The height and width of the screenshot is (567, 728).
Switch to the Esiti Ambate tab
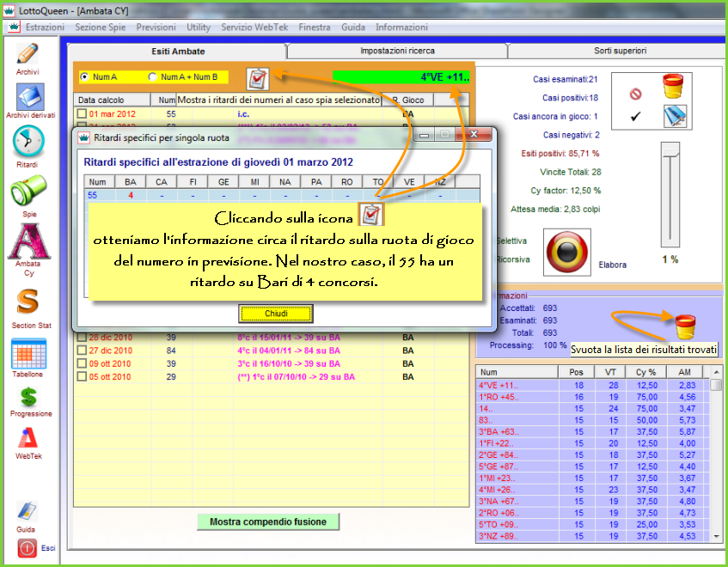tap(178, 51)
